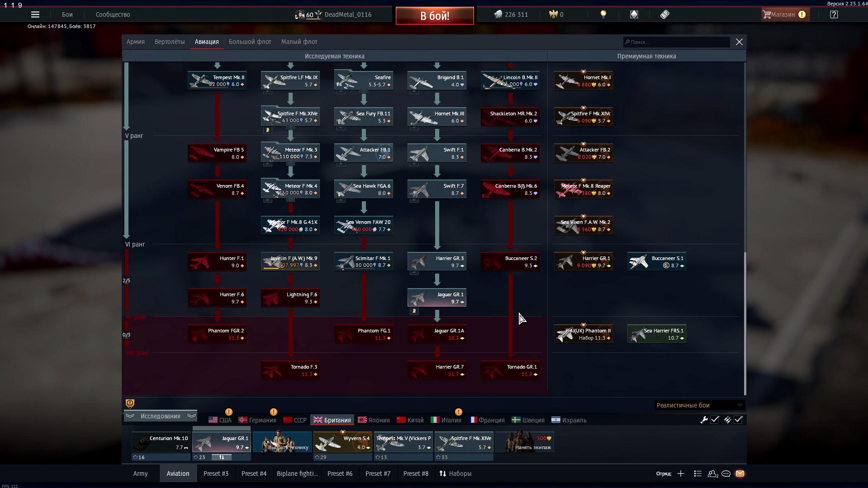868x488 pixels.
Task: Switch to Preset #3
Action: point(216,474)
